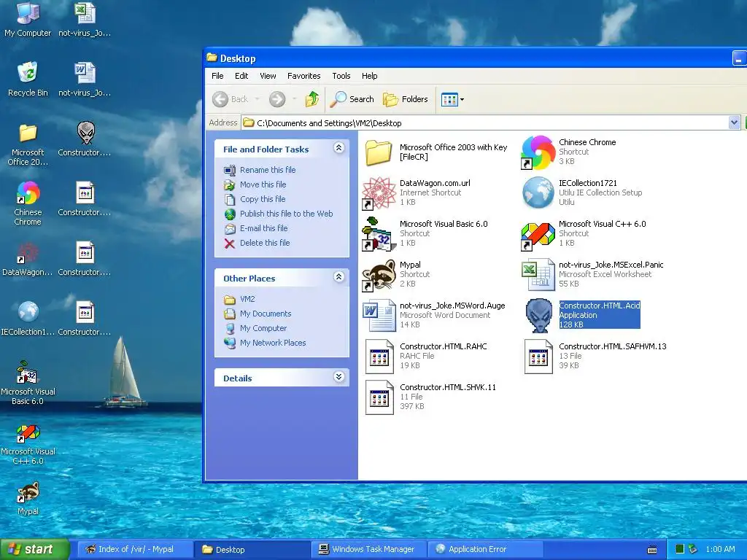This screenshot has width=747, height=560.
Task: Select DataWagon shortcut on the desktop
Action: pos(28,259)
